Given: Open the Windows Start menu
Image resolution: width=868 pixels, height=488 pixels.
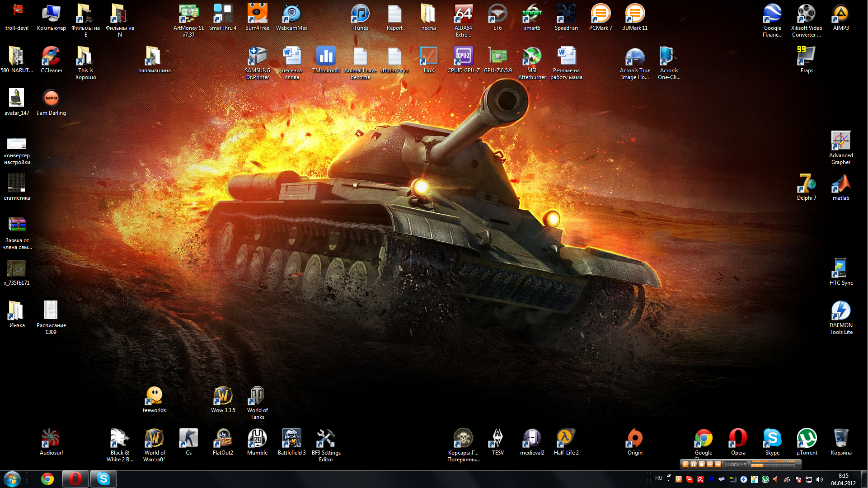Looking at the screenshot, I should point(12,479).
